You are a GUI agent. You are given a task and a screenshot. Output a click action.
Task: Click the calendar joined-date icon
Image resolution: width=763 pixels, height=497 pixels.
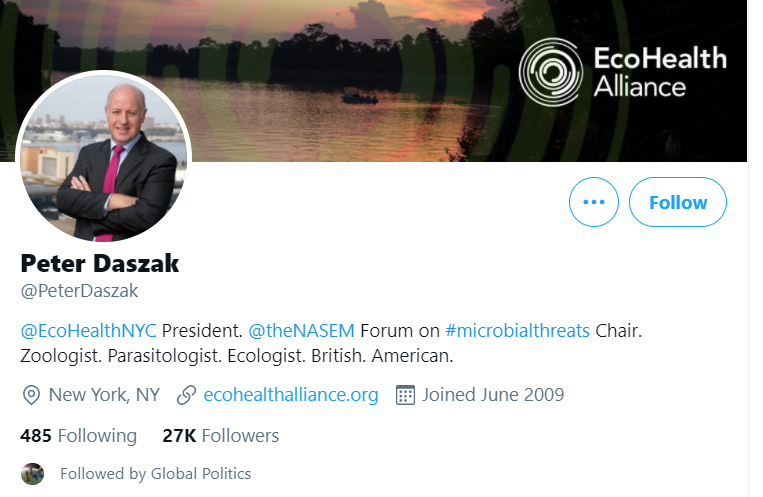[405, 395]
